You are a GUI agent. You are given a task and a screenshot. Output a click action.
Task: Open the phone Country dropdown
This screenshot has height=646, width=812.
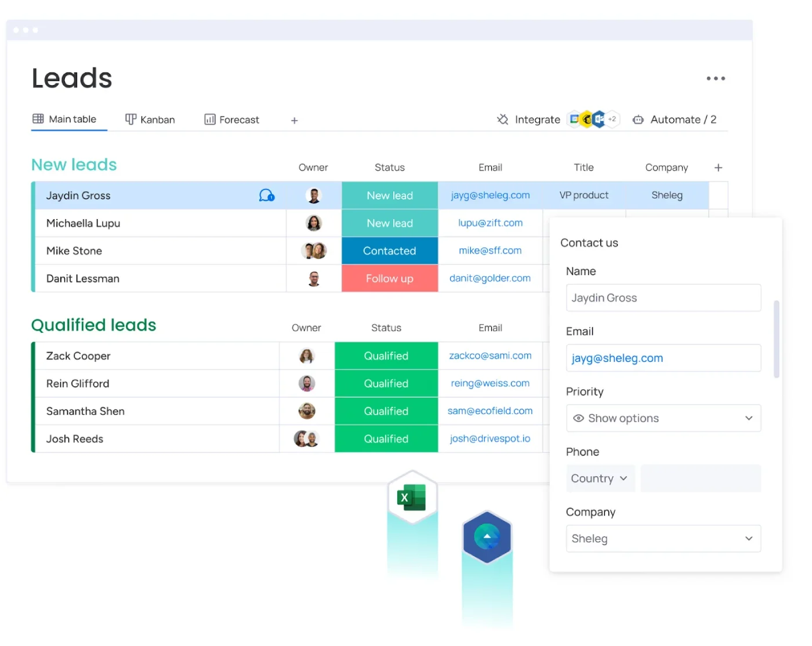point(600,478)
